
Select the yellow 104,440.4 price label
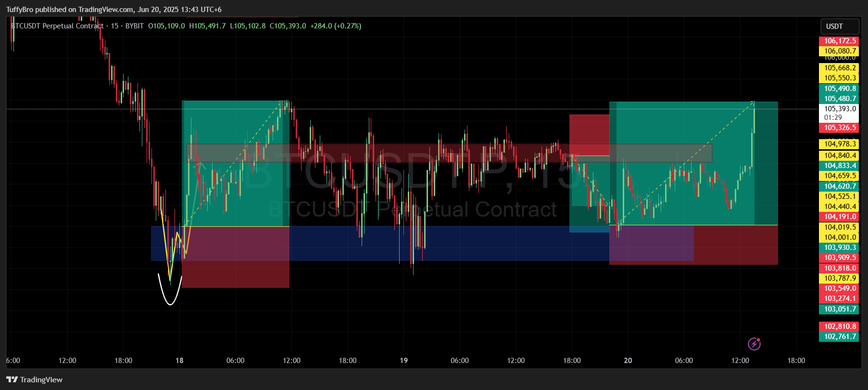(839, 207)
